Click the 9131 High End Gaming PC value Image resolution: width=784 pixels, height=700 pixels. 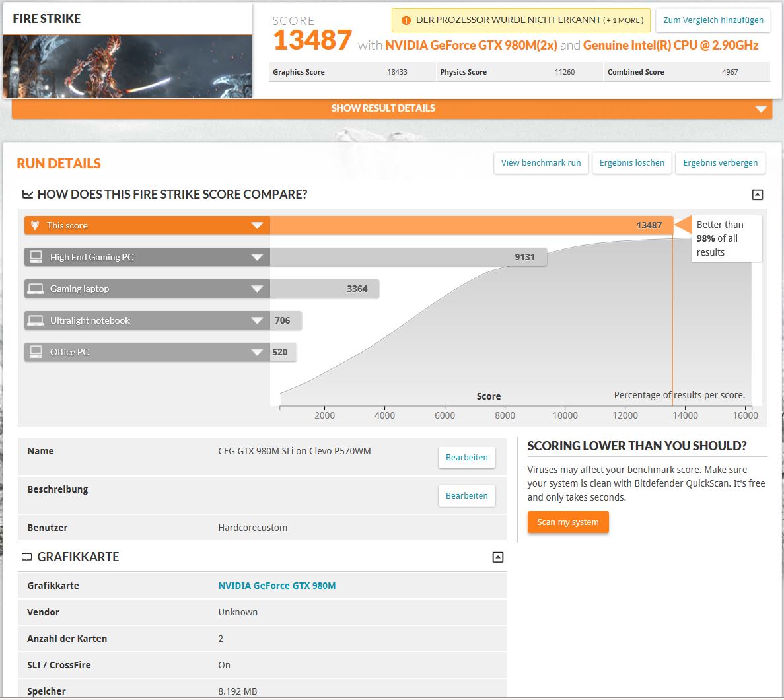(x=525, y=257)
